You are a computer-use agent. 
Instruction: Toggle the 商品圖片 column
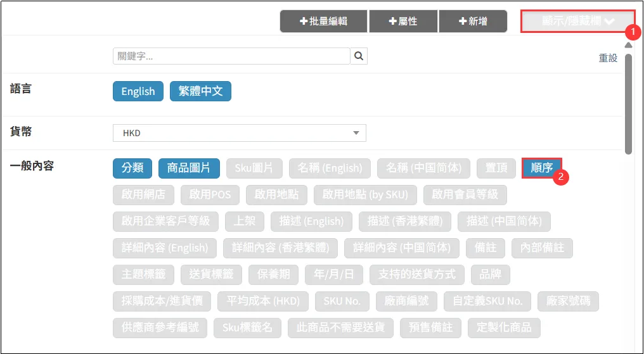click(x=189, y=168)
